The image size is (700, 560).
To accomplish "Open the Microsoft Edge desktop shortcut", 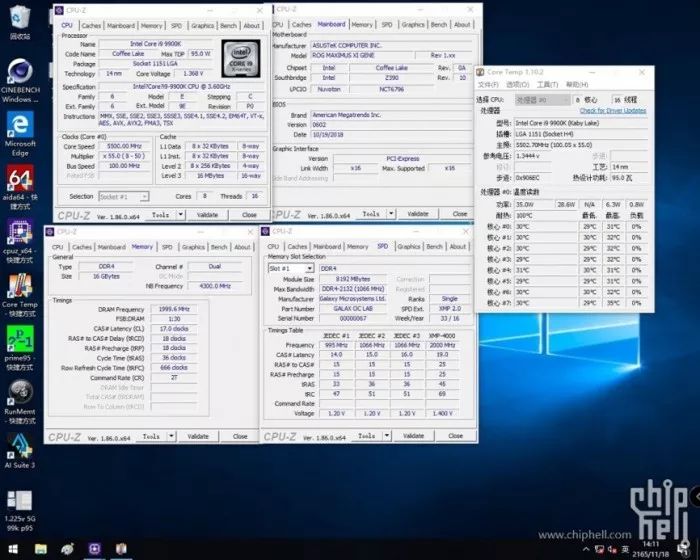I will click(20, 133).
